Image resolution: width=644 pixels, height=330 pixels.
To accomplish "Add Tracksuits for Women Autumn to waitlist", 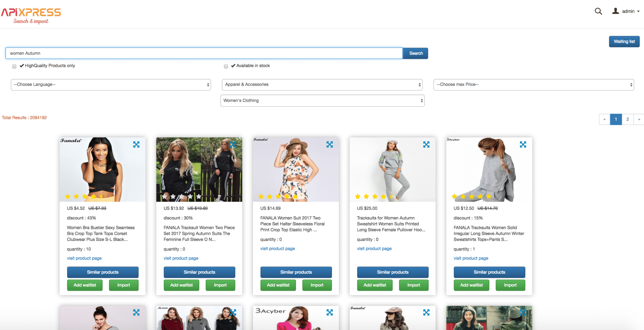I will (x=375, y=285).
